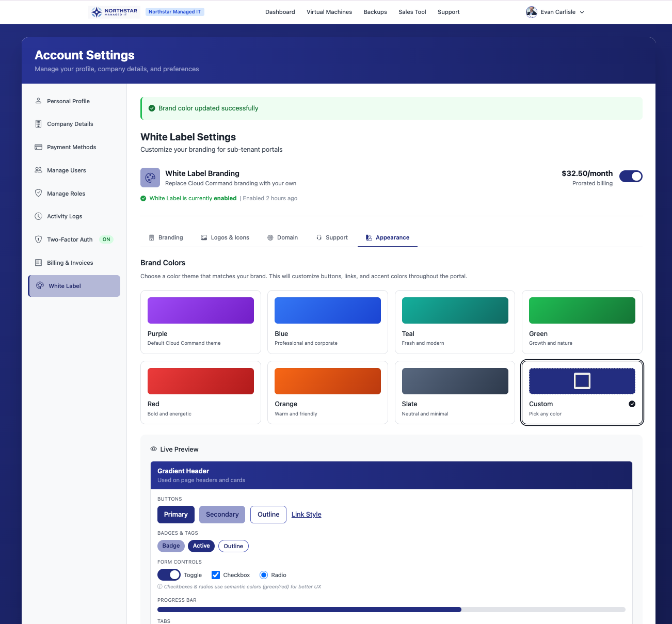
Task: Select the Teal color theme
Action: click(x=455, y=322)
